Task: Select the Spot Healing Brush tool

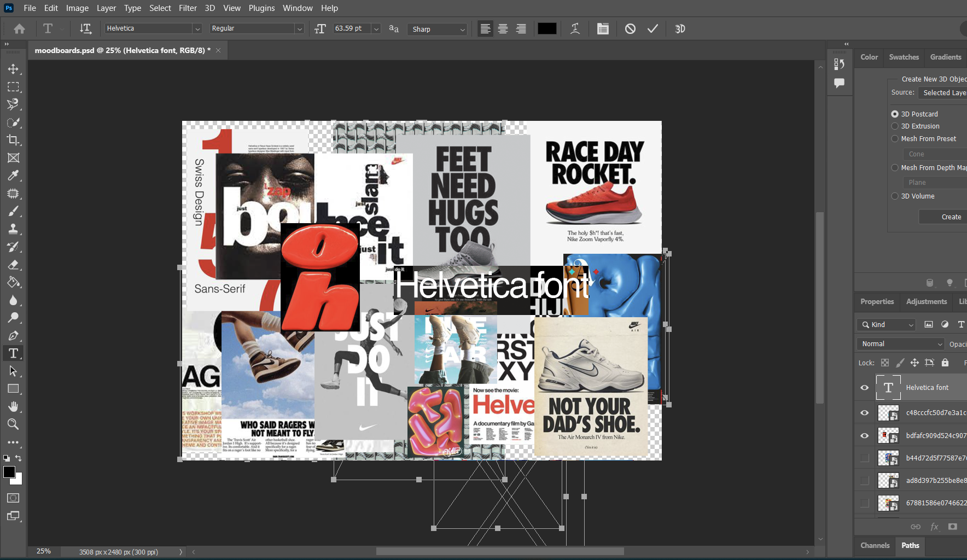Action: pyautogui.click(x=13, y=194)
